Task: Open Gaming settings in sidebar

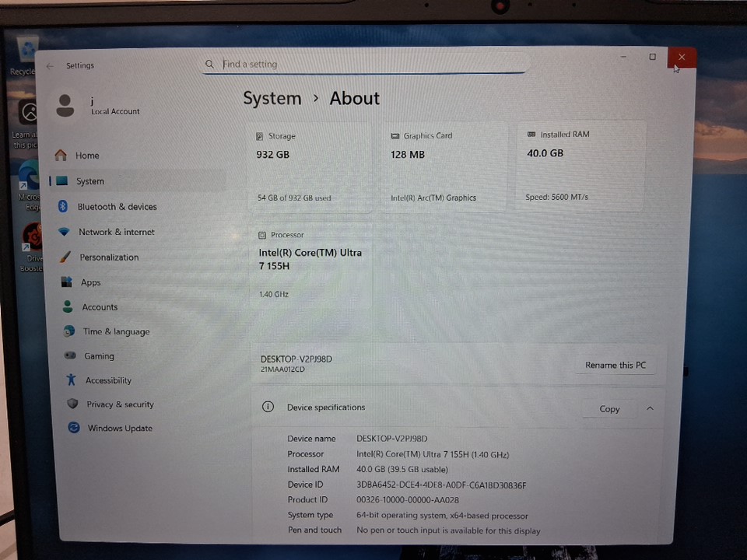Action: tap(99, 356)
